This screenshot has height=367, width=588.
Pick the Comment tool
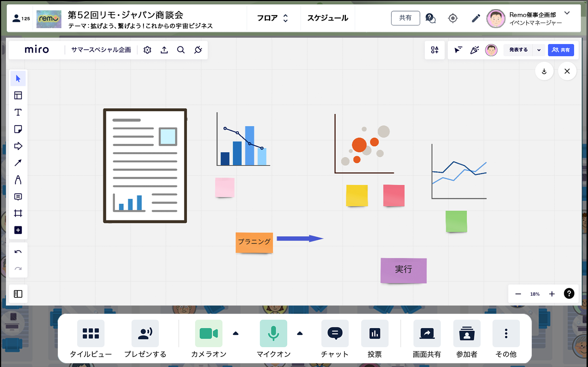click(18, 197)
